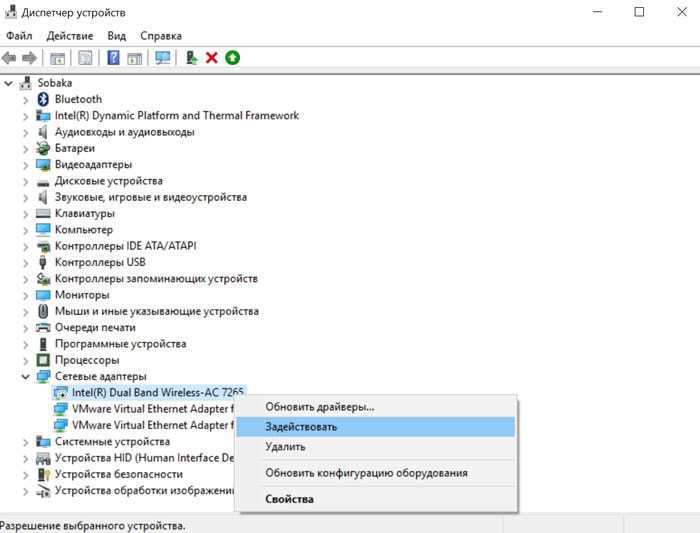This screenshot has height=533, width=700.
Task: Click the update driver toolbar icon
Action: click(x=192, y=58)
